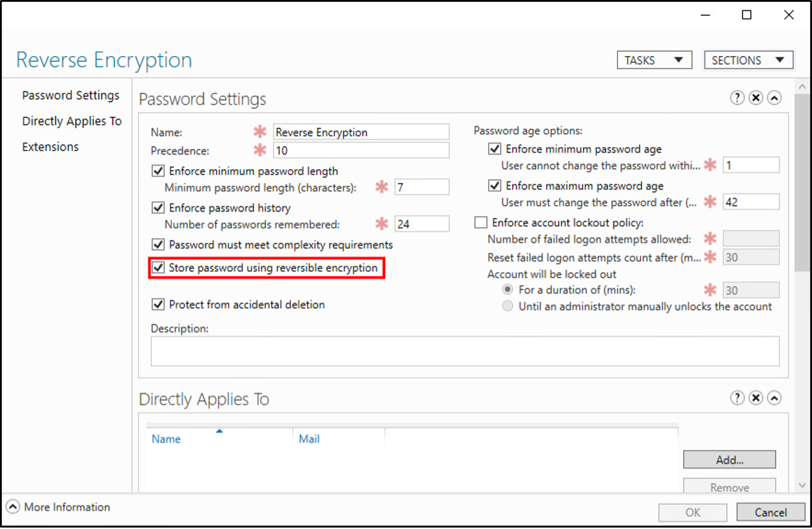Close the Directly Applies To section with its X icon
This screenshot has height=529, width=812.
click(755, 398)
